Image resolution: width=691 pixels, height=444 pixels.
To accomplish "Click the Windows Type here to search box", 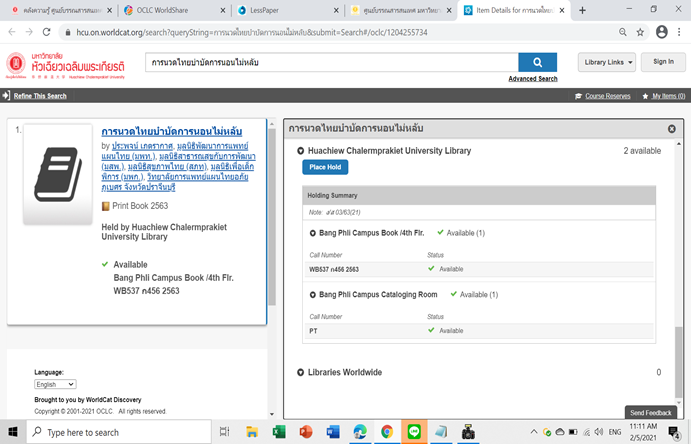I will [x=119, y=432].
